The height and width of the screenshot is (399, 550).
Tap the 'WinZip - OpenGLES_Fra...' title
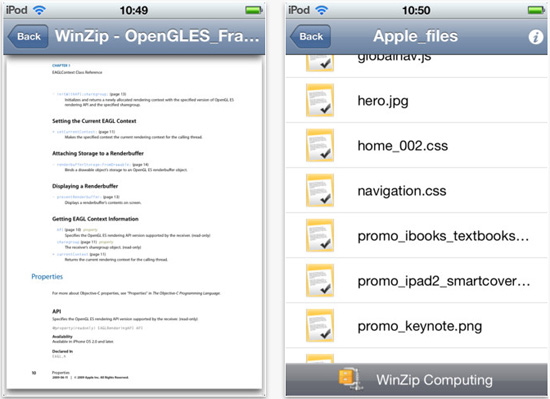point(157,36)
